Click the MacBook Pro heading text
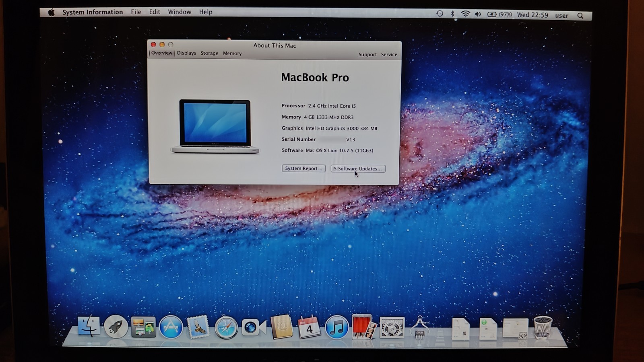 pos(315,77)
